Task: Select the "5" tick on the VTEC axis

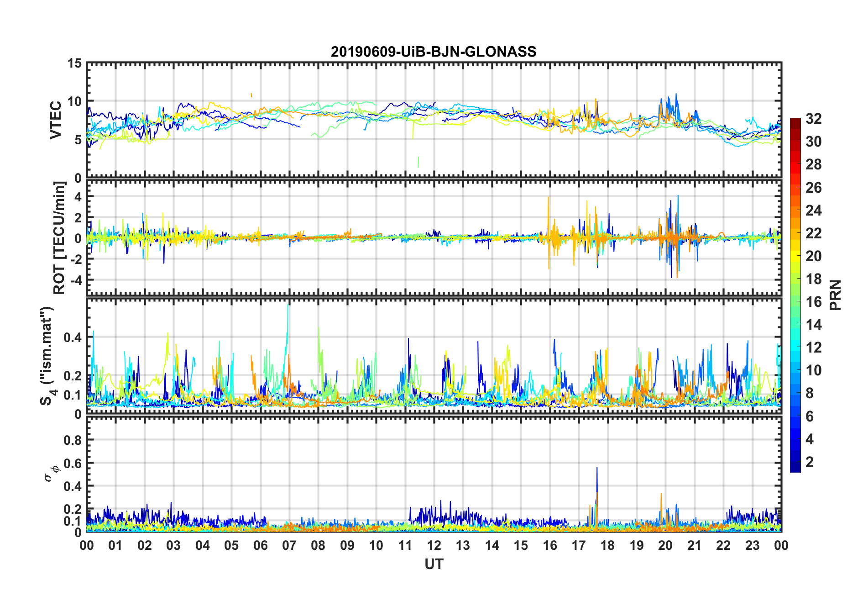Action: 78,140
